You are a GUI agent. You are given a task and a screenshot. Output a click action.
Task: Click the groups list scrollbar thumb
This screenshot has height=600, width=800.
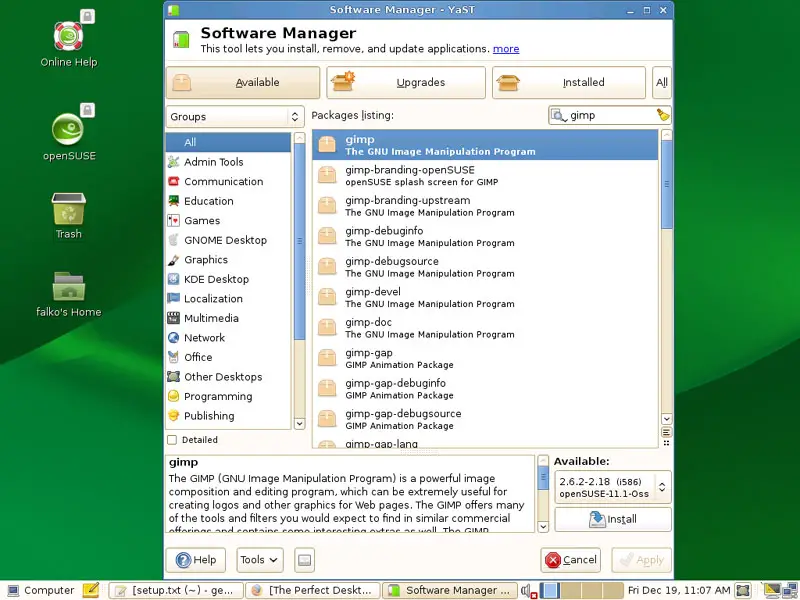point(299,241)
